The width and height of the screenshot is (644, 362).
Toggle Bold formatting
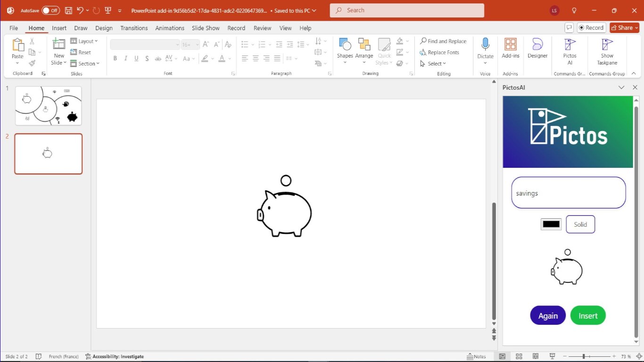115,59
